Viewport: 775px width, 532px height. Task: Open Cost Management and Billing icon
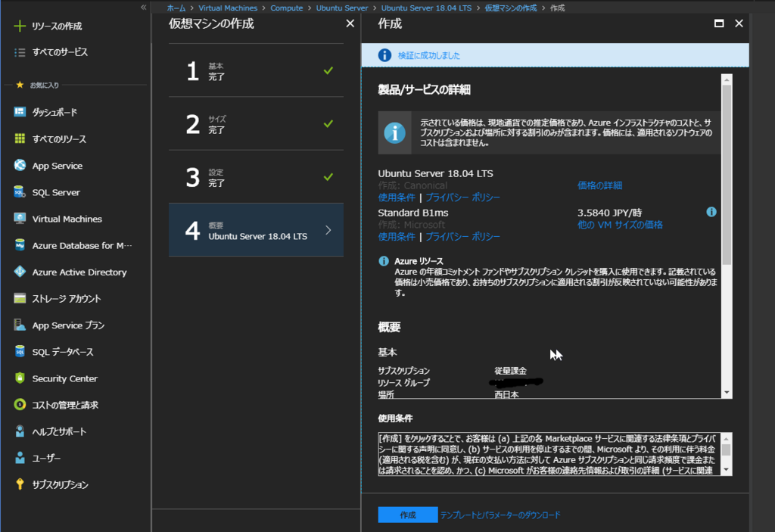tap(19, 404)
